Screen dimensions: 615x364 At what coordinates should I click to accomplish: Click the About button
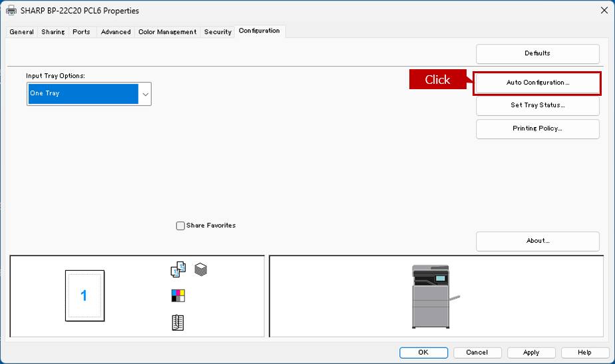[x=537, y=242]
